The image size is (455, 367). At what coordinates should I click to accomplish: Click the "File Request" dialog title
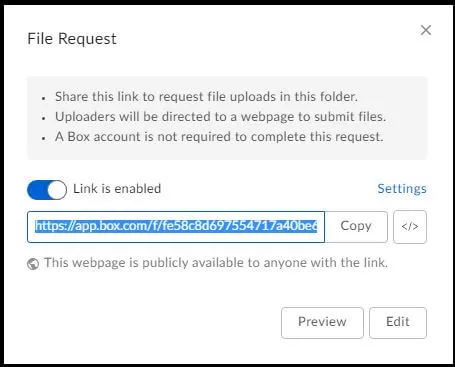[72, 39]
